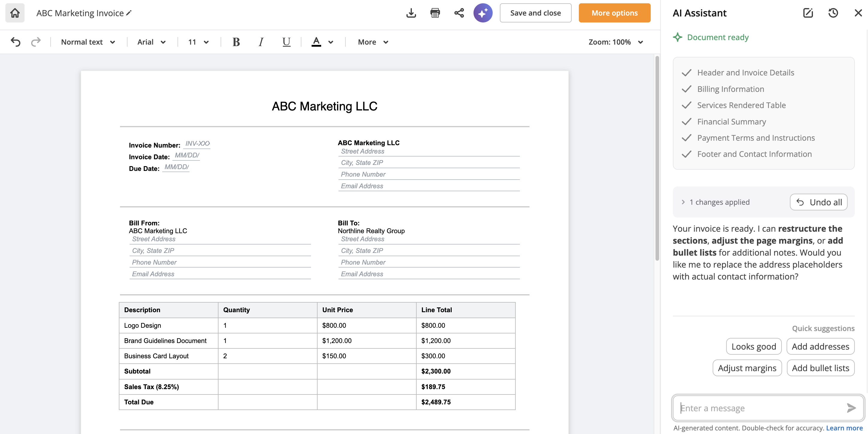Click Bill To Email Address field
Viewport: 868px width, 434px height.
(429, 274)
